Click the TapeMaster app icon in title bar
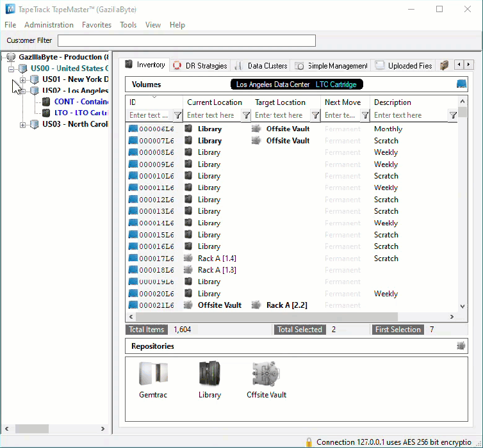483x448 pixels. pos(10,9)
